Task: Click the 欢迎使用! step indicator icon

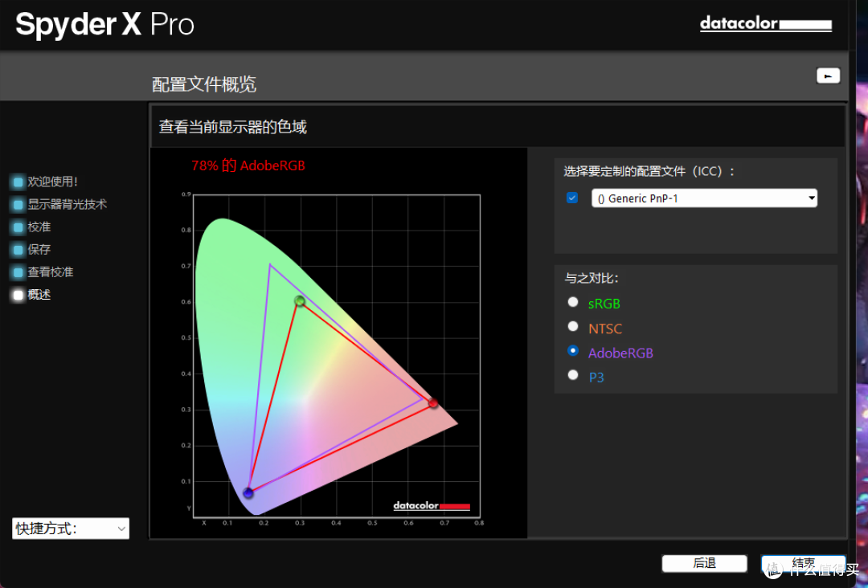Action: (18, 182)
